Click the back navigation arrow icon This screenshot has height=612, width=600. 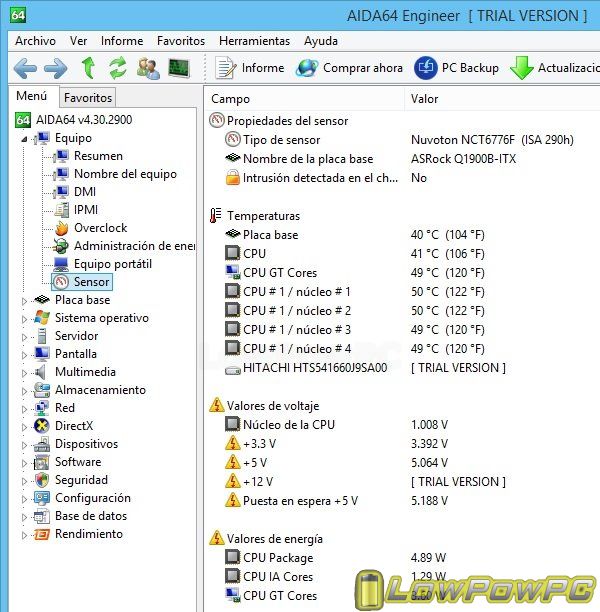coord(25,68)
